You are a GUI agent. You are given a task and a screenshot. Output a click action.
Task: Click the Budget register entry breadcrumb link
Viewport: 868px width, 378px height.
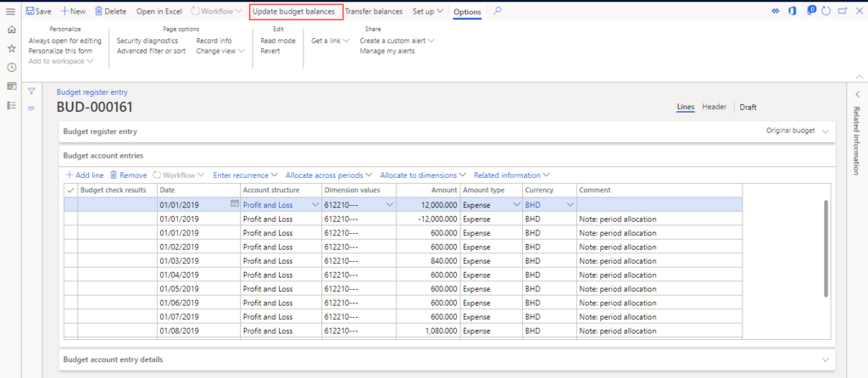pyautogui.click(x=92, y=92)
